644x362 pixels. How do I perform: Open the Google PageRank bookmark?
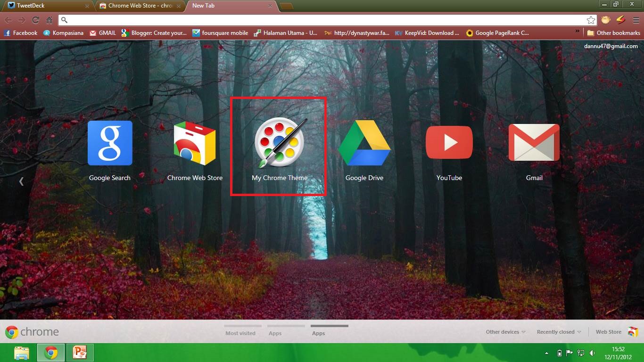[x=497, y=33]
